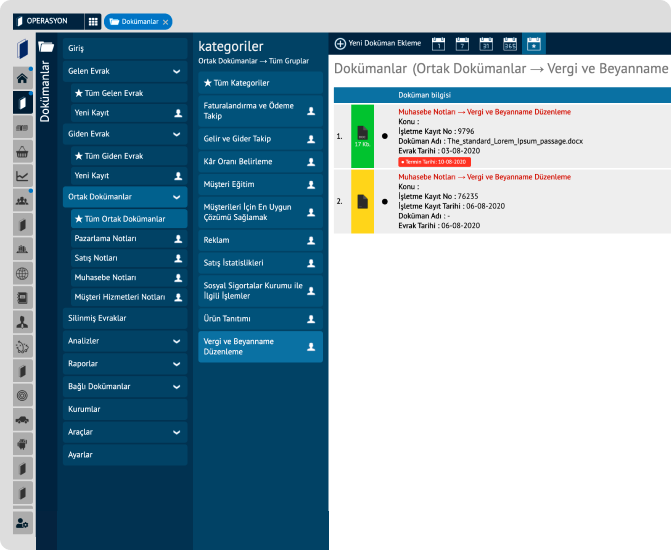Click the red Termin Tarihi 10-08-2020 badge
671x550 pixels.
pos(434,162)
